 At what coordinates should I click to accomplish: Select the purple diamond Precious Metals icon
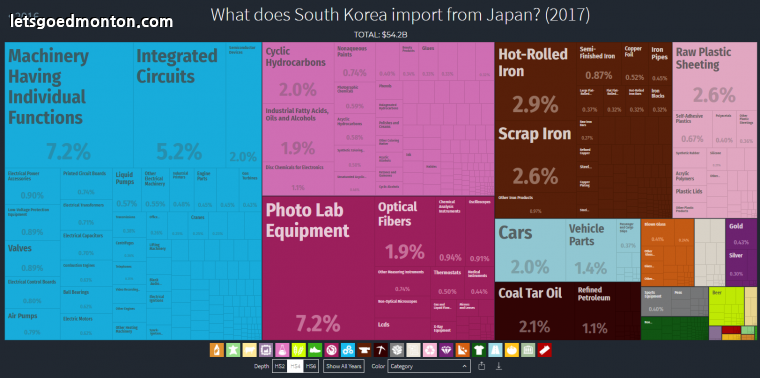(446, 350)
